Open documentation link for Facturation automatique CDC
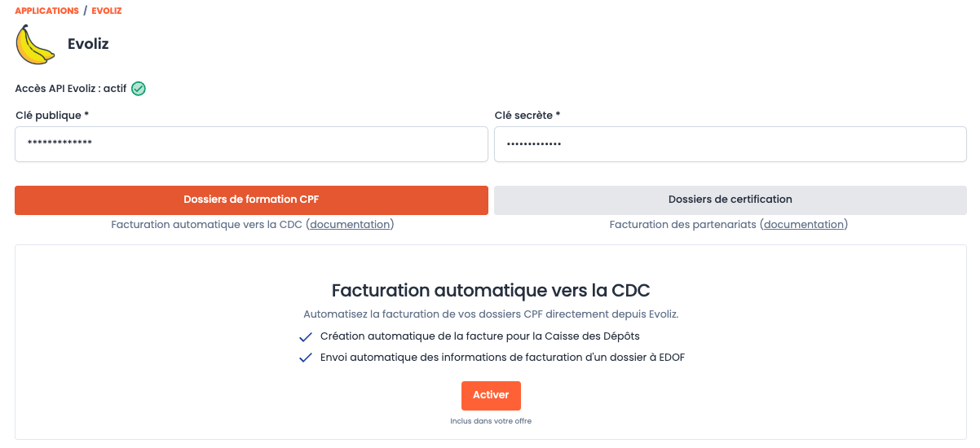Screen dimensions: 980x448 350,224
